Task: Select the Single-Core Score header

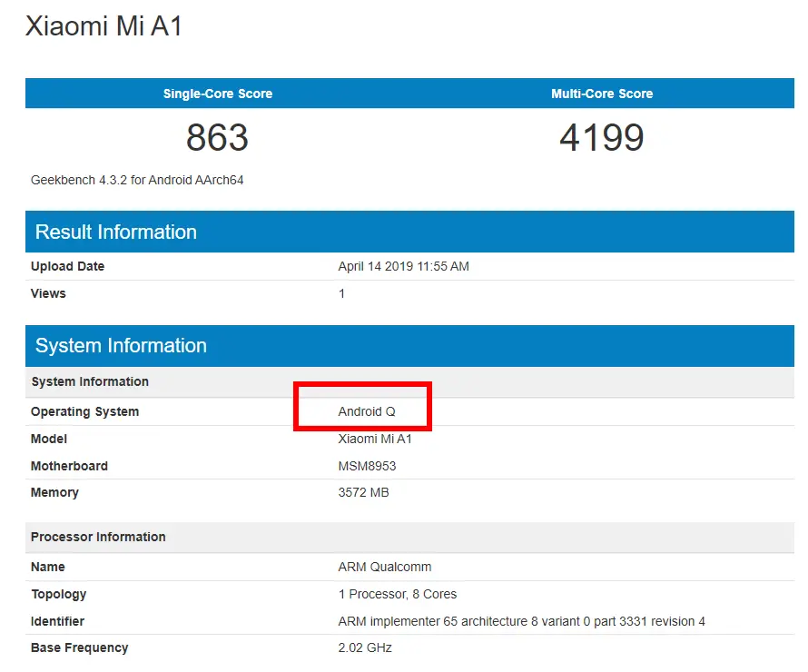Action: tap(218, 94)
